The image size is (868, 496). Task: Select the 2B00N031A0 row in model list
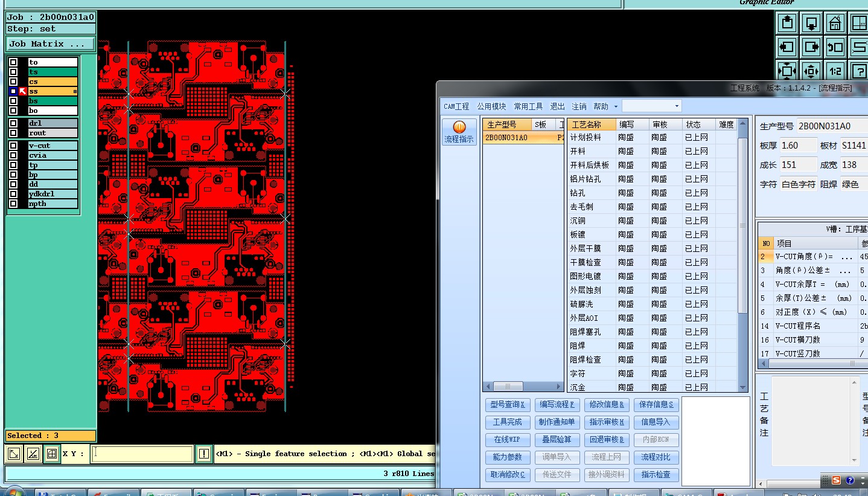click(523, 137)
